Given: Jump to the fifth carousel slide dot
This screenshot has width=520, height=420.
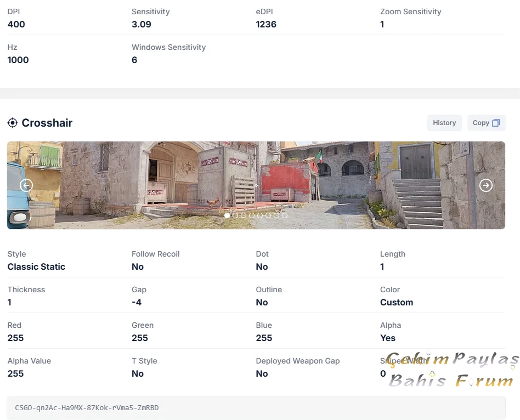Looking at the screenshot, I should [260, 215].
